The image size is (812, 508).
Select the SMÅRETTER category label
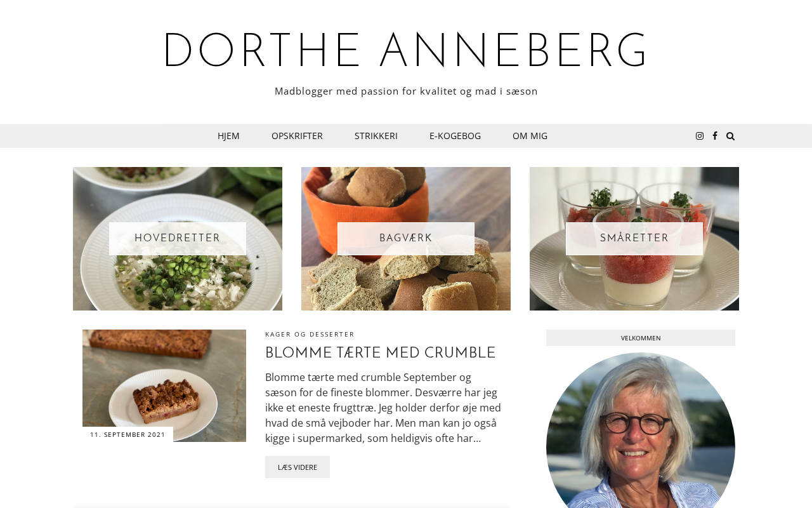click(634, 239)
